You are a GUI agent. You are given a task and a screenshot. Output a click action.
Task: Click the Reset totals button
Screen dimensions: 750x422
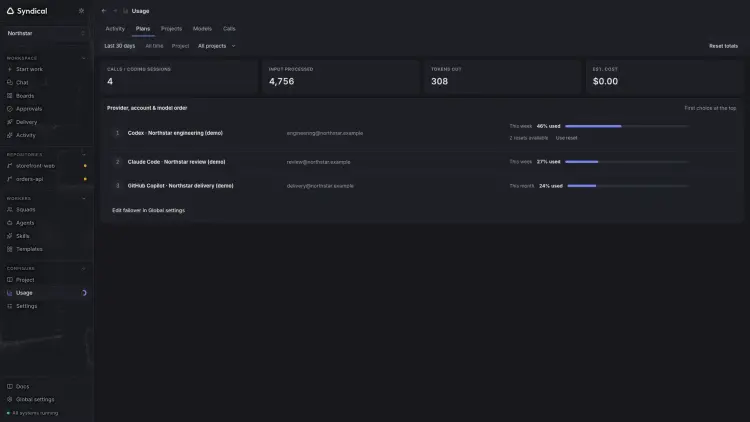723,46
